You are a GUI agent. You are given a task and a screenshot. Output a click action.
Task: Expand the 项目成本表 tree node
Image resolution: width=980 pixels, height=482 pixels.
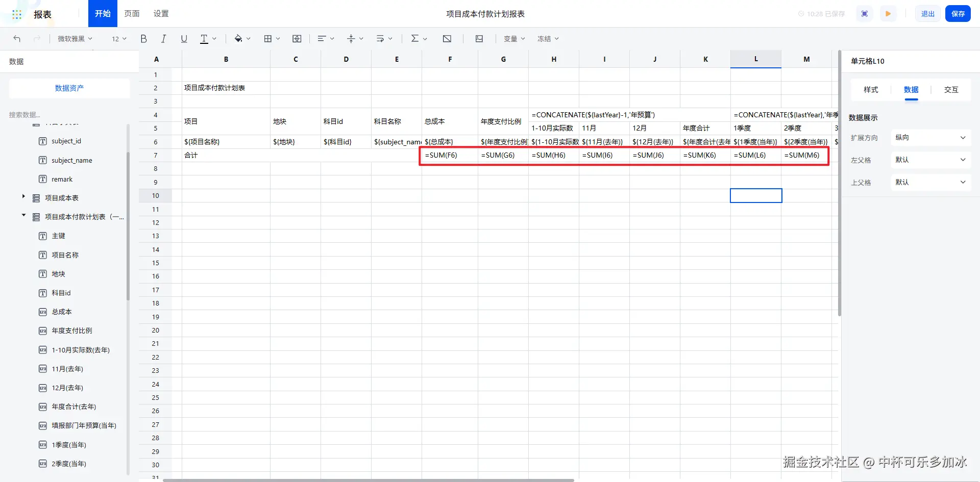(23, 196)
